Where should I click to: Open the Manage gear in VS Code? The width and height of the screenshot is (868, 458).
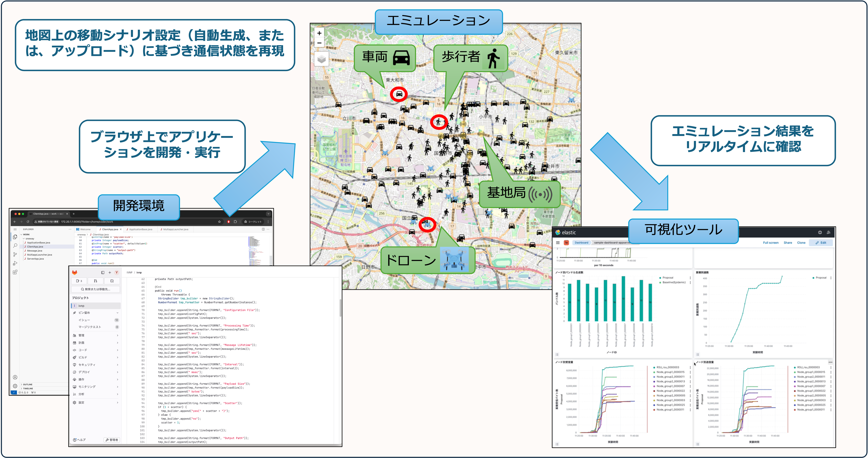15,386
